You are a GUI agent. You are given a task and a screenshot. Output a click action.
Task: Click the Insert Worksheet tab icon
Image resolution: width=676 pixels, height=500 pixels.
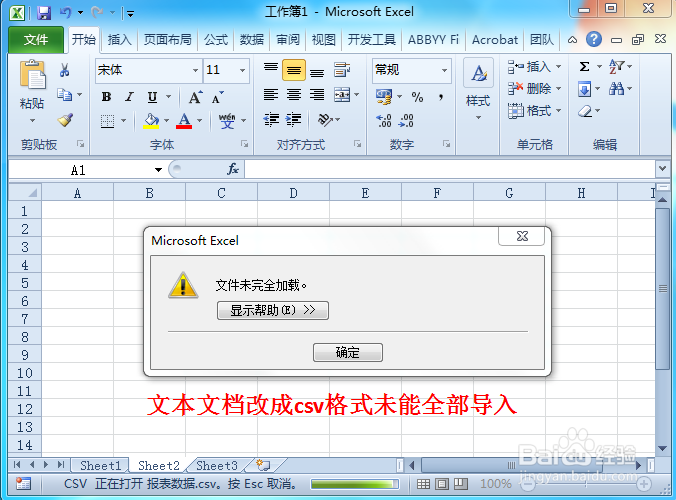point(263,465)
